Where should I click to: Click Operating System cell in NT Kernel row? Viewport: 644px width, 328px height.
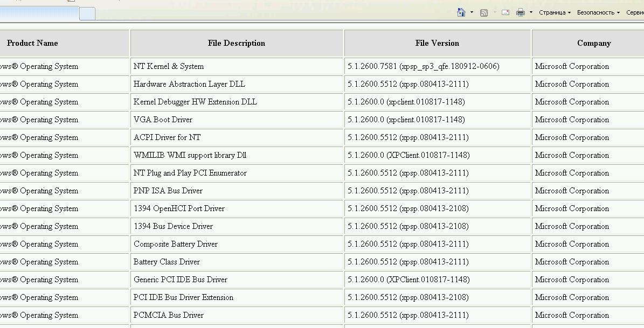pyautogui.click(x=65, y=66)
